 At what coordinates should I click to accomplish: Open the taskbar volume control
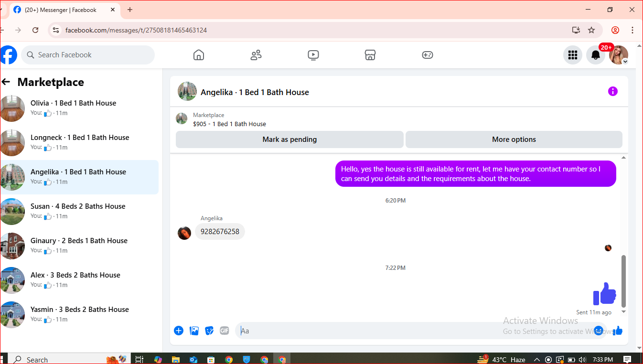coord(582,360)
